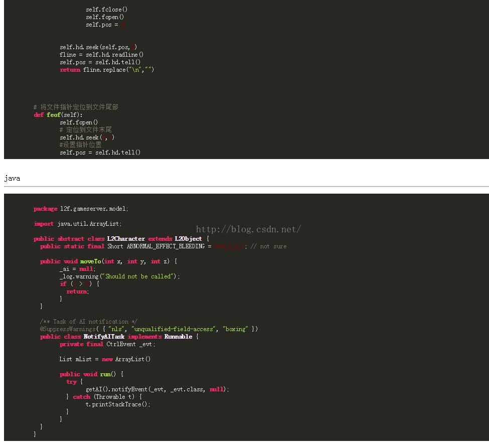Click the moveTo method name
Screen dimensions: 489x448
point(90,261)
